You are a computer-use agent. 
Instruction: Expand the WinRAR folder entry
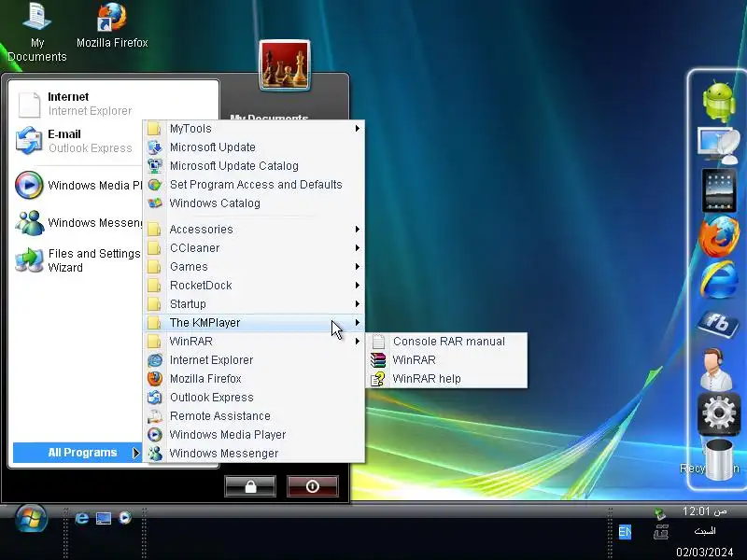pyautogui.click(x=254, y=341)
